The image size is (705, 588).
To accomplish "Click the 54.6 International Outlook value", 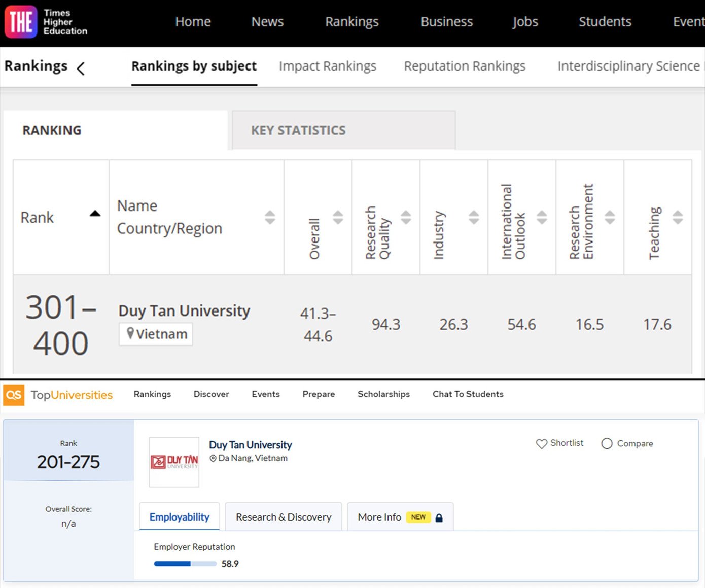I will point(522,325).
